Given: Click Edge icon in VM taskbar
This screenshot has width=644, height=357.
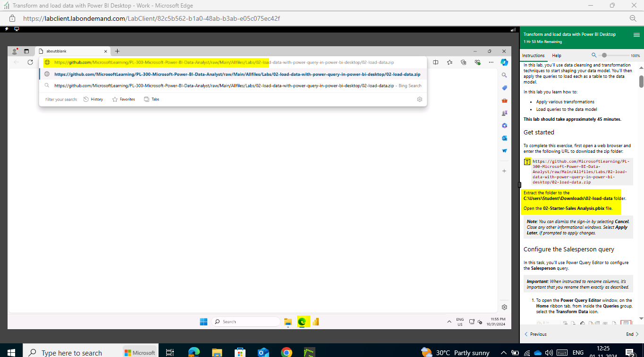Looking at the screenshot, I should [302, 322].
